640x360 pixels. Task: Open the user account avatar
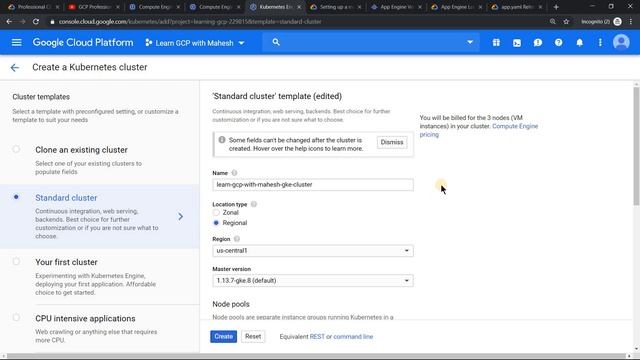coord(621,42)
